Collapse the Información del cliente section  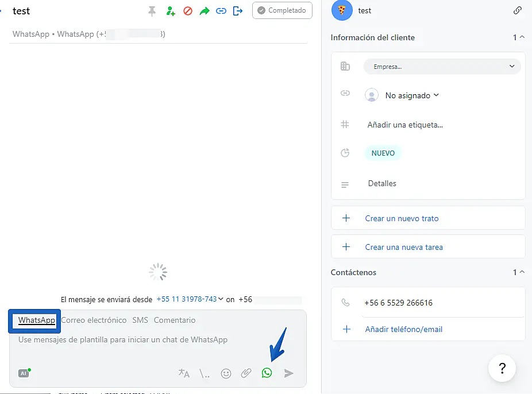coord(522,37)
